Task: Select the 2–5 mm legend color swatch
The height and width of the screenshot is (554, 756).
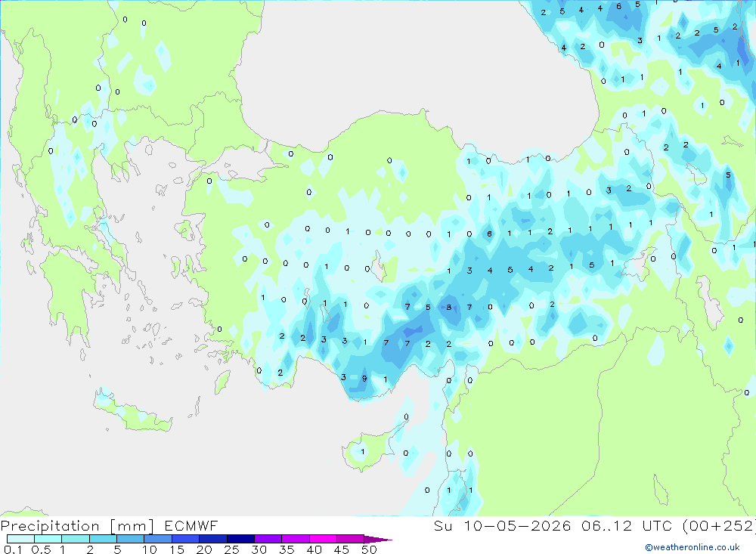Action: (x=103, y=539)
